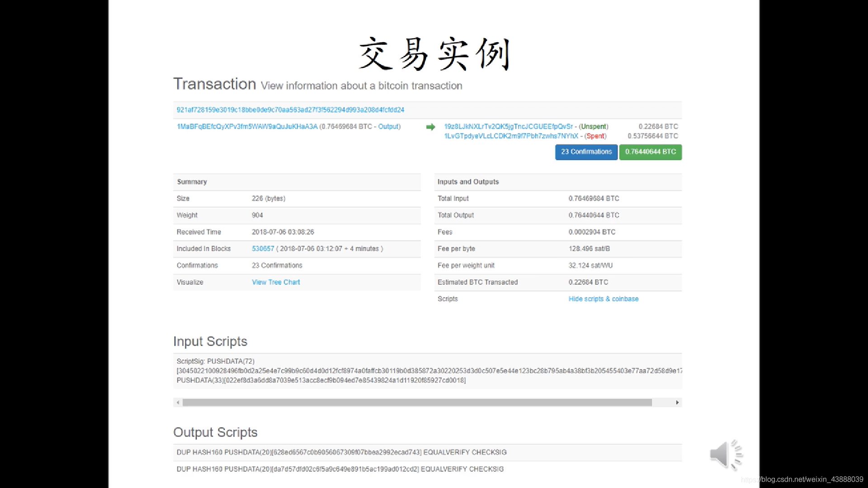Click the speaker audio icon
This screenshot has width=868, height=488.
coord(726,455)
